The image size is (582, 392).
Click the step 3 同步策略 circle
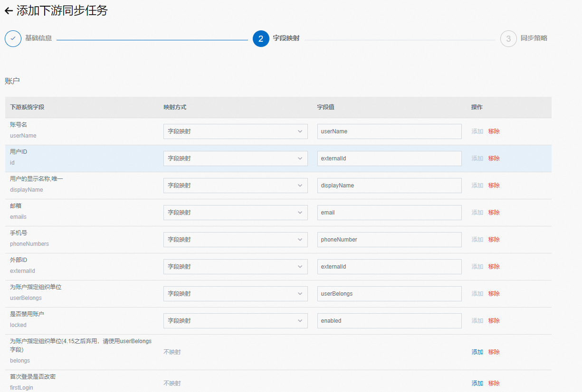508,38
